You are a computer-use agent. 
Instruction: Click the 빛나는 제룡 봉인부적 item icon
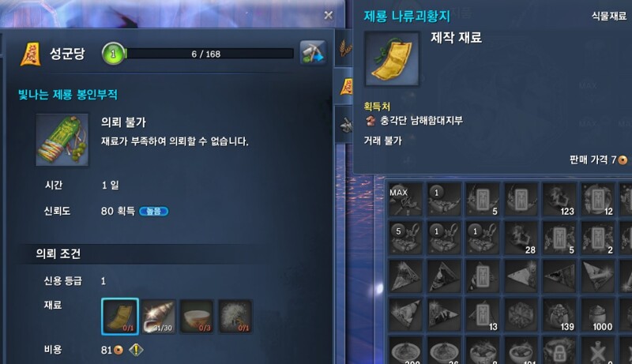tap(62, 140)
